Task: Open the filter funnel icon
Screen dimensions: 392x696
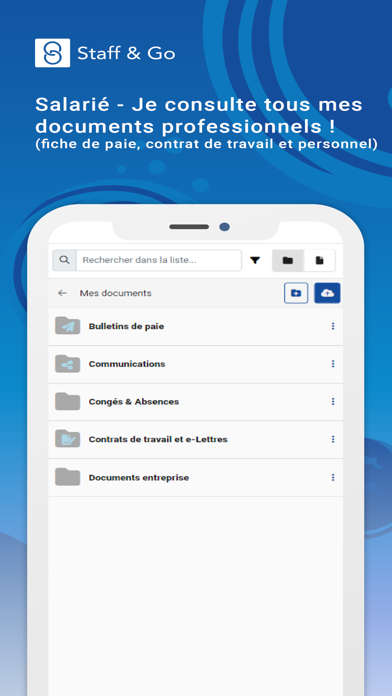Action: 254,261
